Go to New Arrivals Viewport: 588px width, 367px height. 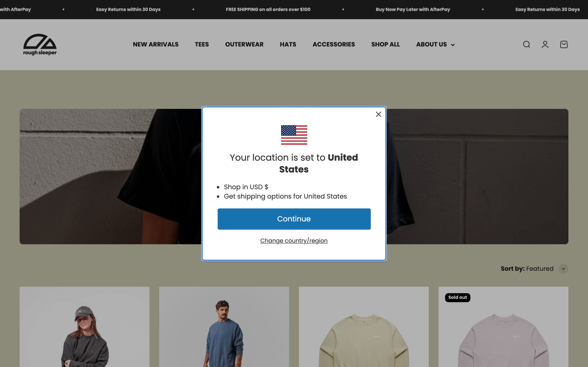[156, 44]
